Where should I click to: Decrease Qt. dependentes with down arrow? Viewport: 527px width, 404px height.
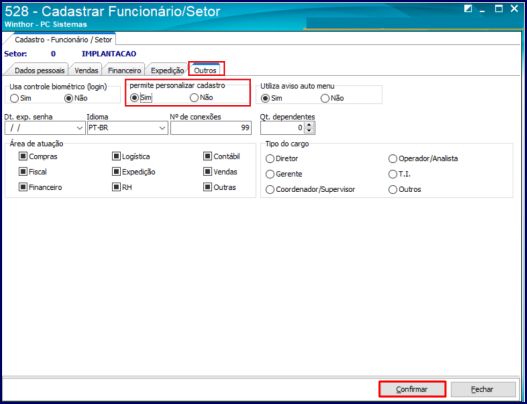(x=310, y=130)
